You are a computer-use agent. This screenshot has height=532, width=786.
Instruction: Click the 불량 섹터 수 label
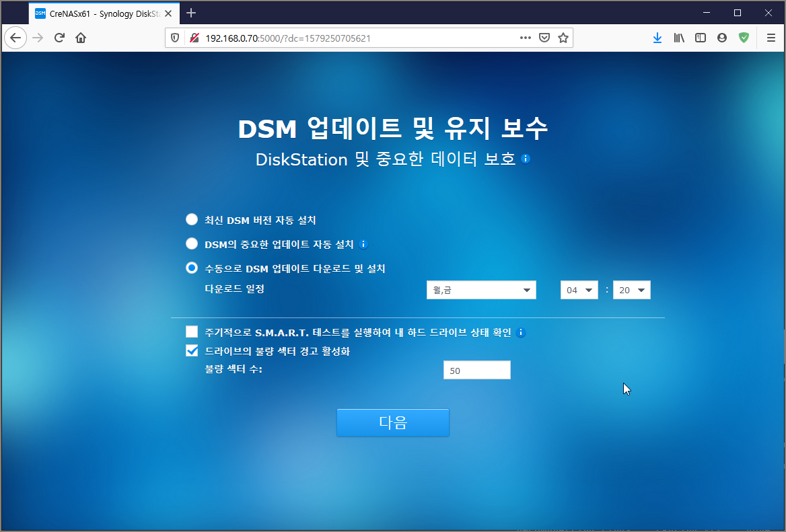click(x=234, y=369)
